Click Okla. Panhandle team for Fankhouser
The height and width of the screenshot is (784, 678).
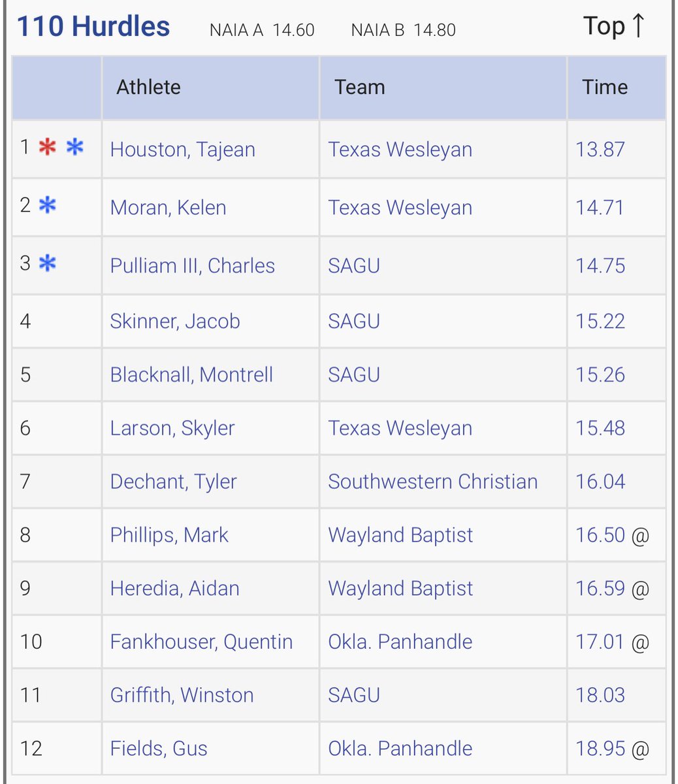[400, 642]
